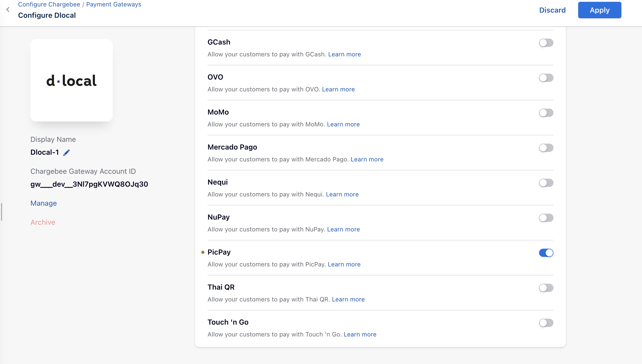Open Learn more for Touch 'n Go
642x364 pixels.
point(360,334)
